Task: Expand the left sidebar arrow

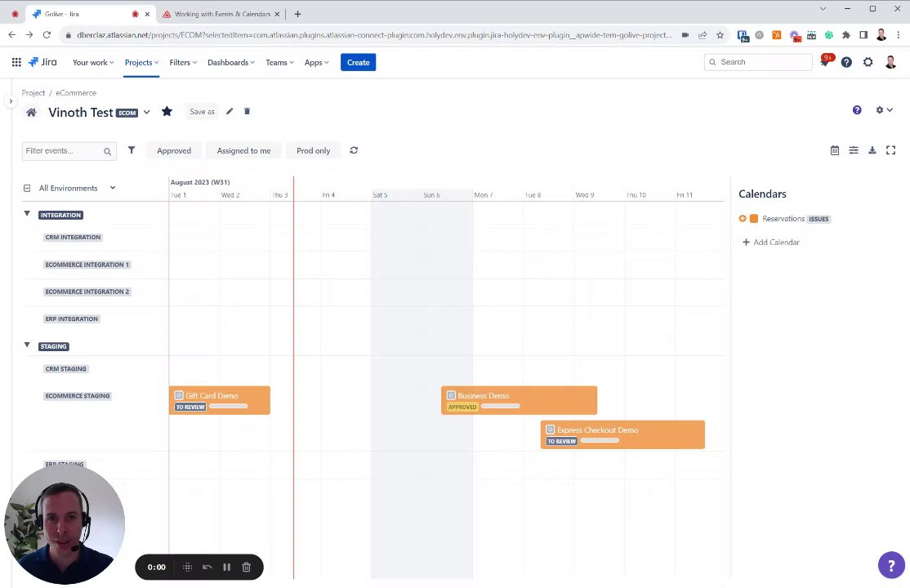Action: tap(11, 101)
